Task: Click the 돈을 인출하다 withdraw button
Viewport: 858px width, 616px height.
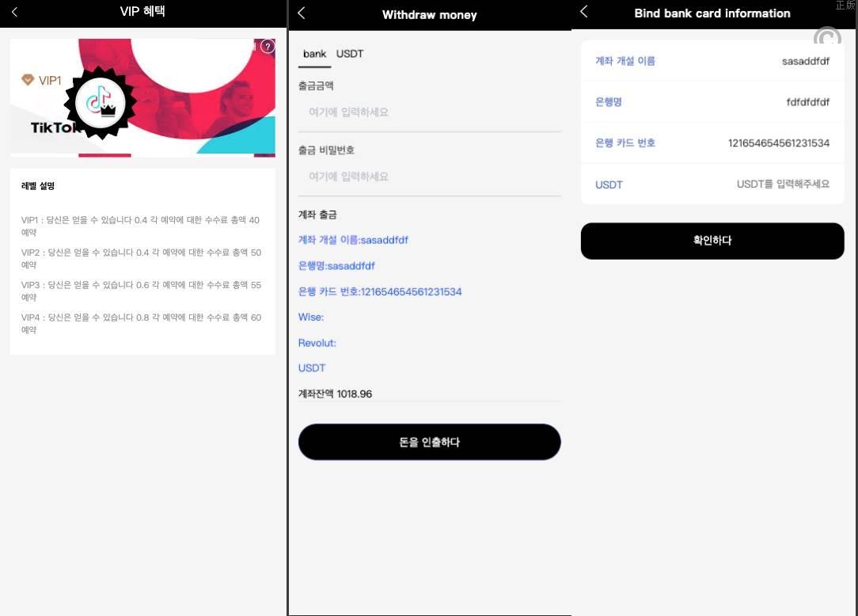Action: (430, 442)
